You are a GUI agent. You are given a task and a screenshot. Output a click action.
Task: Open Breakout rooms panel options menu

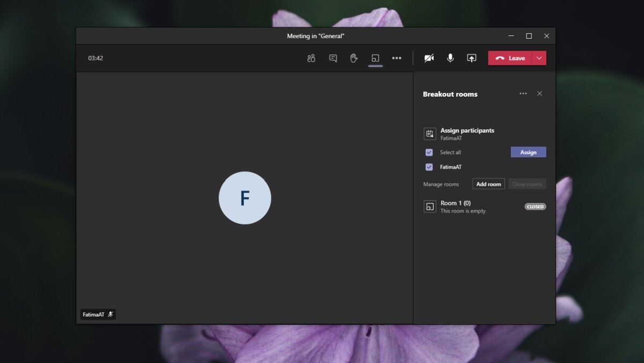click(x=523, y=93)
